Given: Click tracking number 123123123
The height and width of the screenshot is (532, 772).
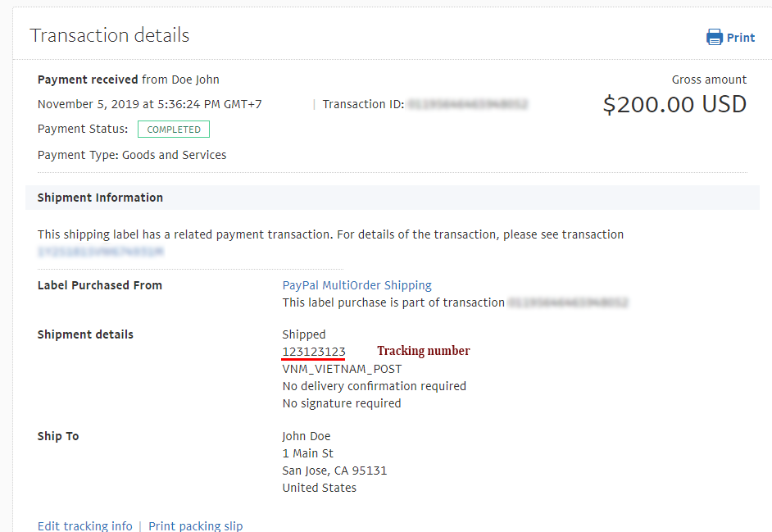Looking at the screenshot, I should tap(314, 352).
